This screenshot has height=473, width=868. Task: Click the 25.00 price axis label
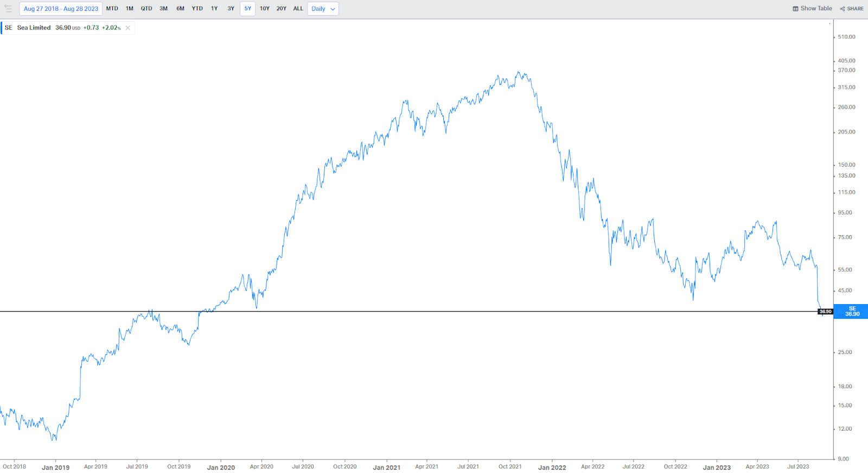click(x=845, y=352)
